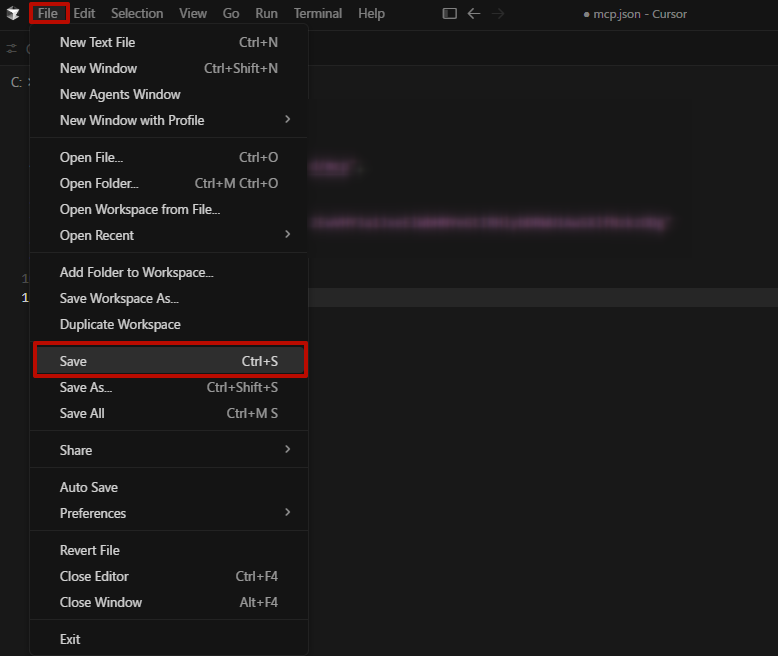Screen dimensions: 778x656
Task: Open the Terminal menu
Action: (x=318, y=14)
